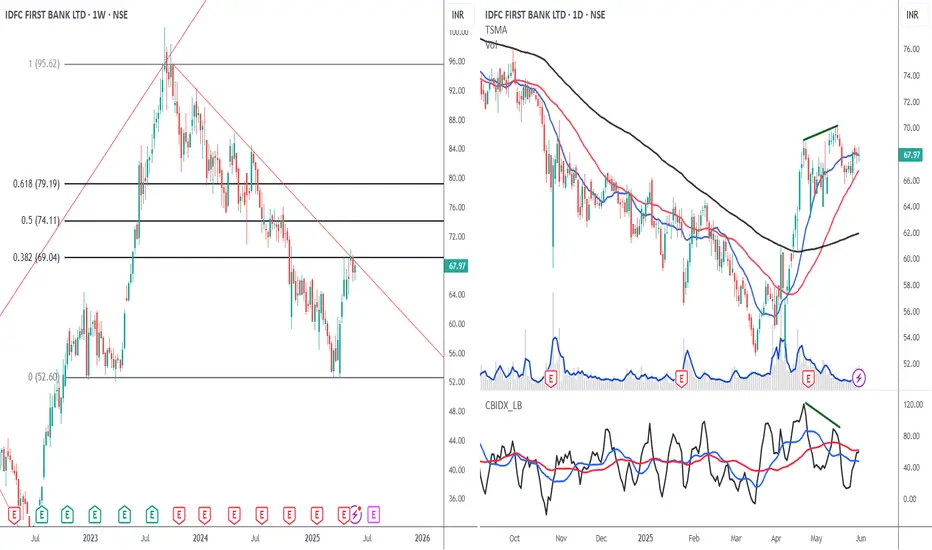Click the 120.00 level on CBIDX_LB scale
Image resolution: width=932 pixels, height=550 pixels.
click(x=913, y=404)
